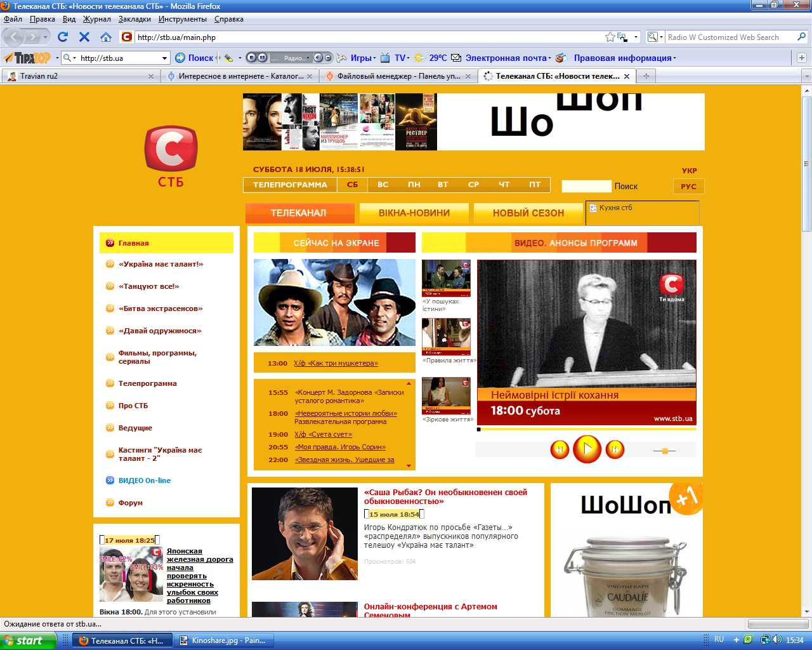Open the Закладки menu
812x650 pixels.
tap(134, 19)
